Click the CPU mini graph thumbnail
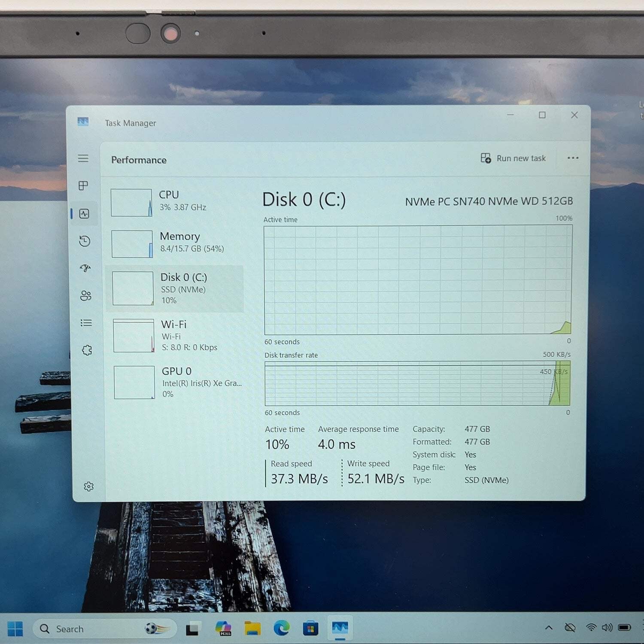 [131, 203]
